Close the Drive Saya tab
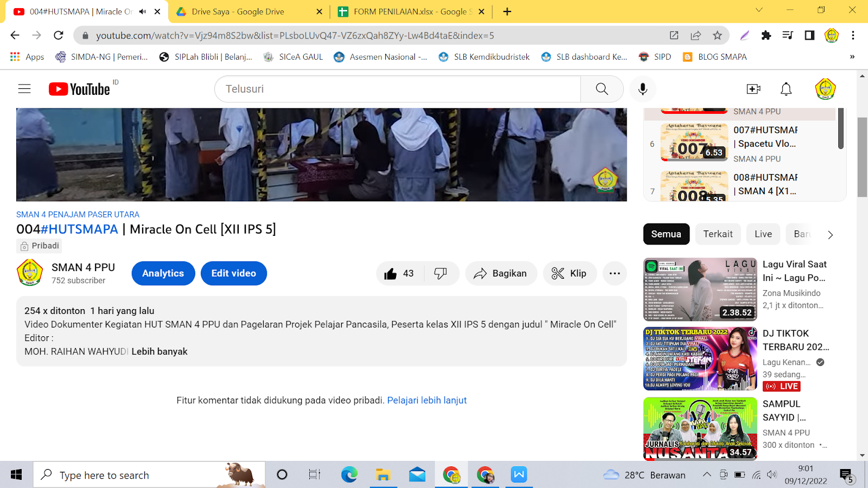Screen dimensions: 868x488 pyautogui.click(x=319, y=11)
